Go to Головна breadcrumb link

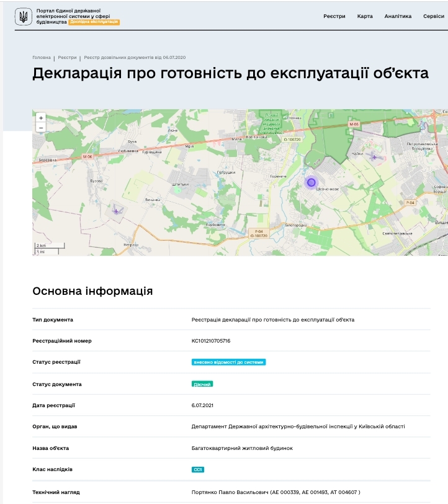click(42, 58)
